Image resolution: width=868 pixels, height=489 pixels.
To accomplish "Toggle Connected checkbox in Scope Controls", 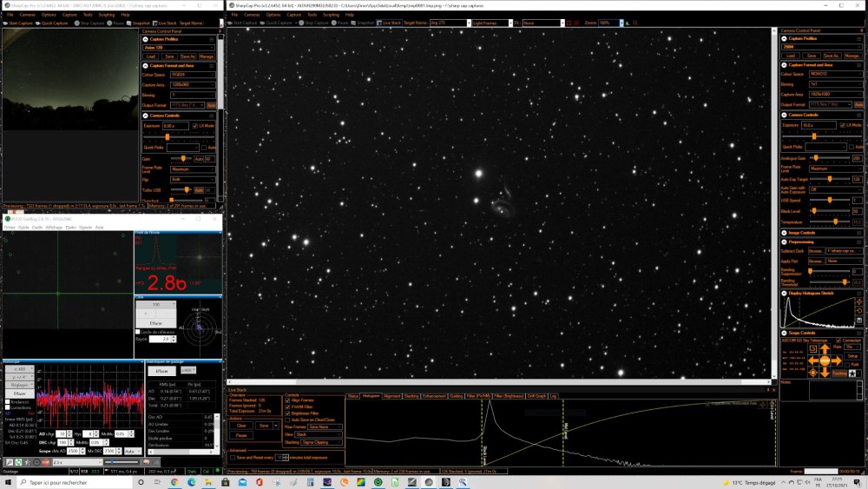I will pos(838,340).
